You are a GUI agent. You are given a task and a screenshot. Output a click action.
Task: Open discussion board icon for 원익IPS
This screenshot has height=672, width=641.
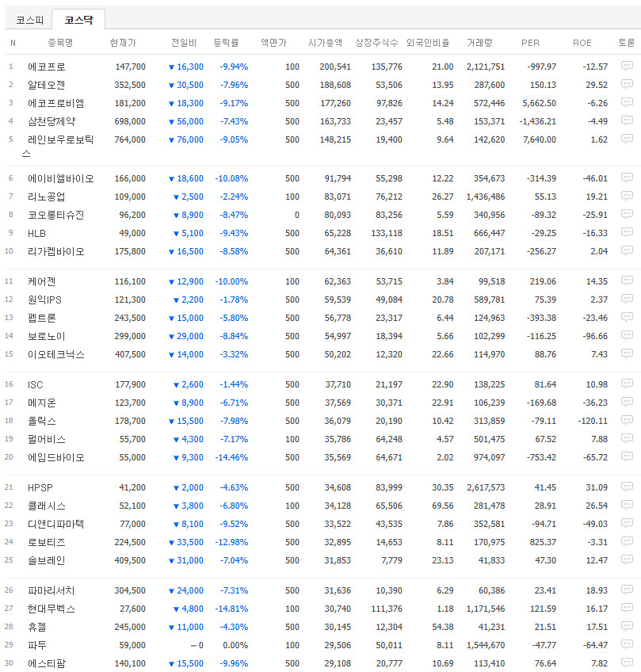[627, 299]
